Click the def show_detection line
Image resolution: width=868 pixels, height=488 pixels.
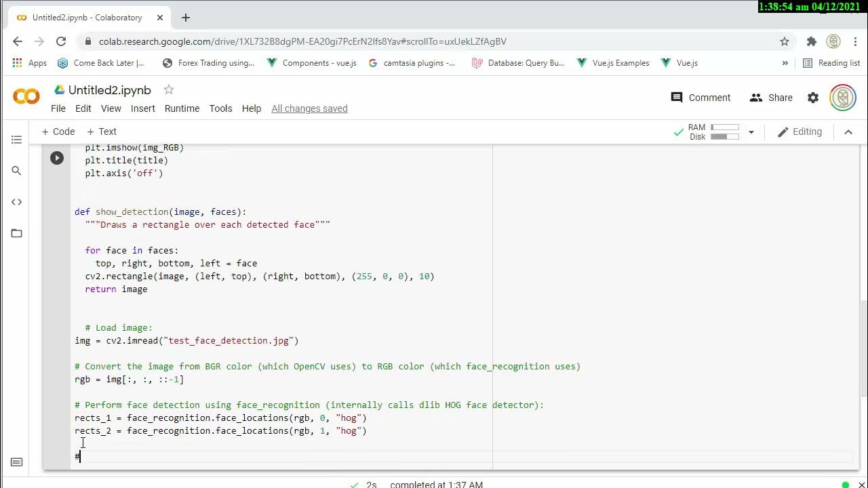pos(161,211)
